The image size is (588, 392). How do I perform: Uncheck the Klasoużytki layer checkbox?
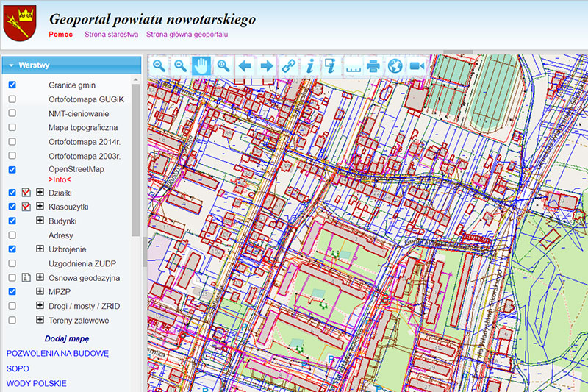coord(12,207)
